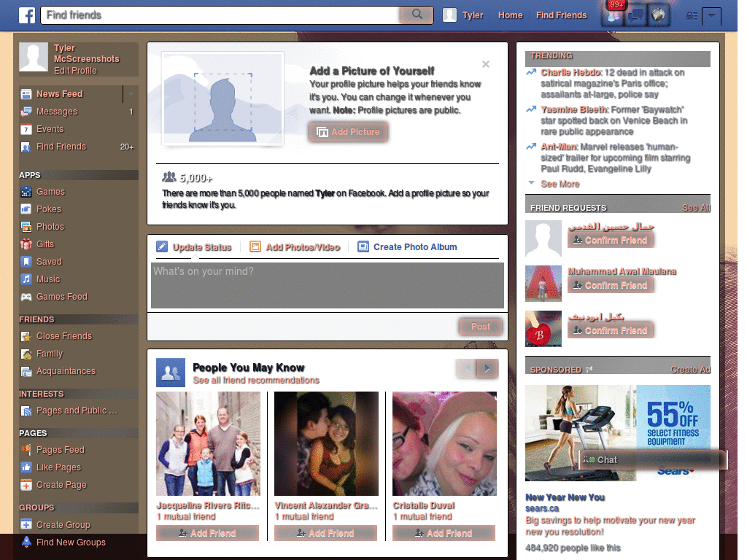Open Find Friends in the top bar
This screenshot has height=560, width=747.
pos(561,15)
